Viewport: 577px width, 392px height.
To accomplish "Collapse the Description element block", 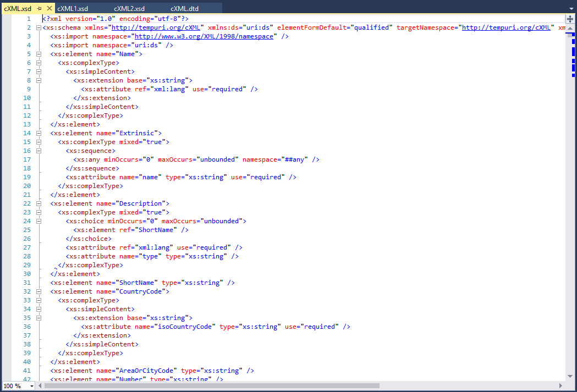I will click(38, 203).
